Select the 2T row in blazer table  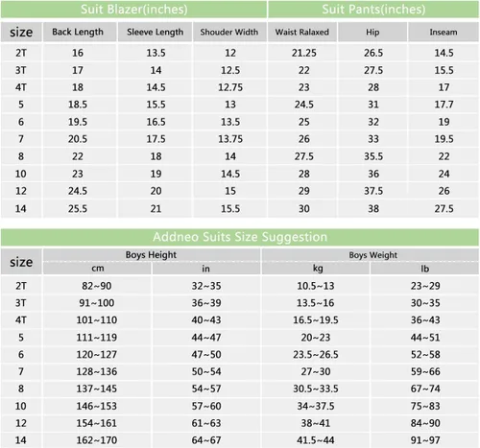[240, 53]
